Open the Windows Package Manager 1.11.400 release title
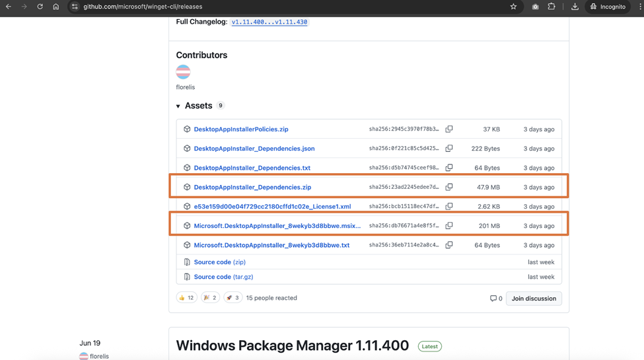 (x=293, y=345)
